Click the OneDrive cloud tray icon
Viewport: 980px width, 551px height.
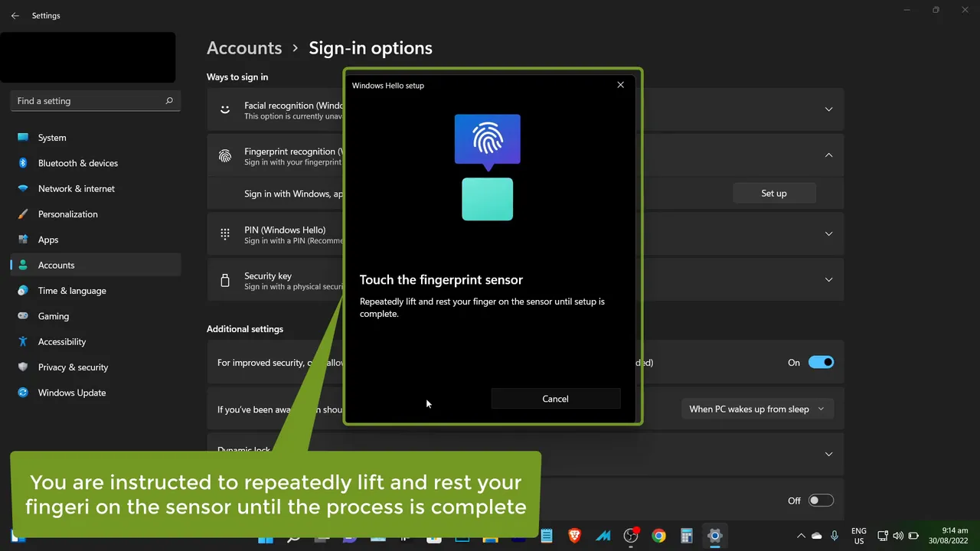[x=816, y=536]
